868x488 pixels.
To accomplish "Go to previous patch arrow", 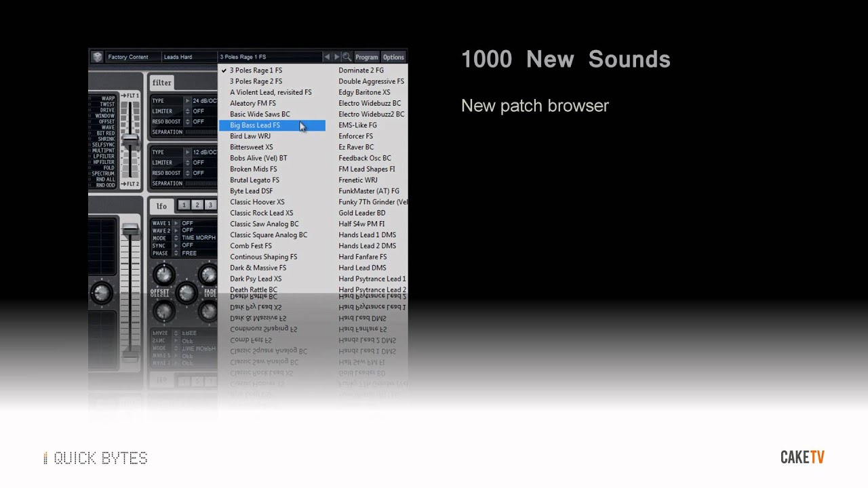I will tap(328, 57).
